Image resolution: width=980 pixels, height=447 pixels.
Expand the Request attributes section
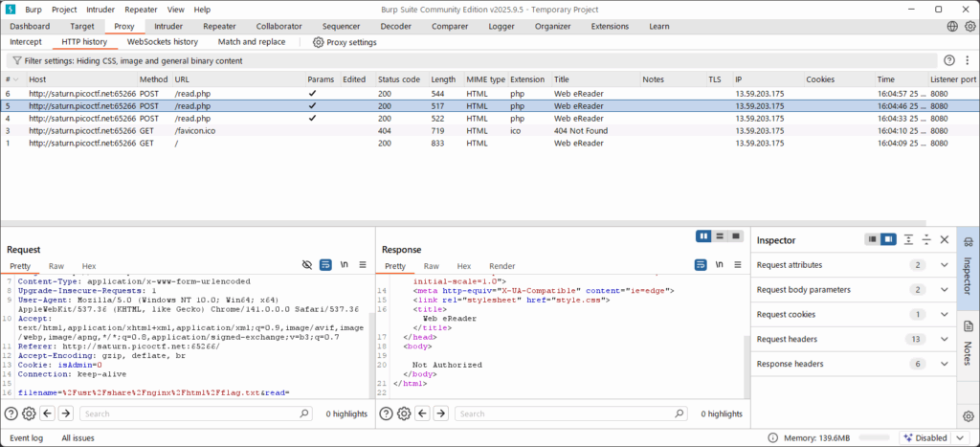click(x=945, y=265)
